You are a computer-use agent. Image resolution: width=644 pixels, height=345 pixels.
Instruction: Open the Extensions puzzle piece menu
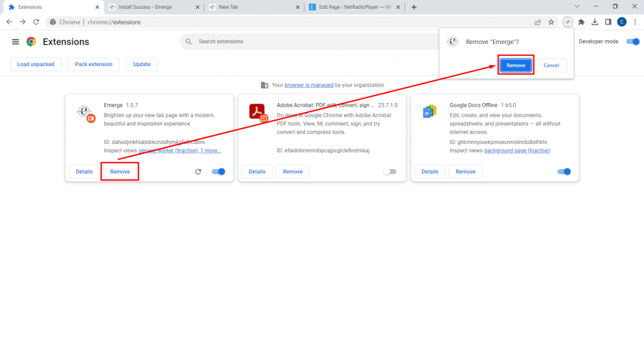tap(581, 22)
